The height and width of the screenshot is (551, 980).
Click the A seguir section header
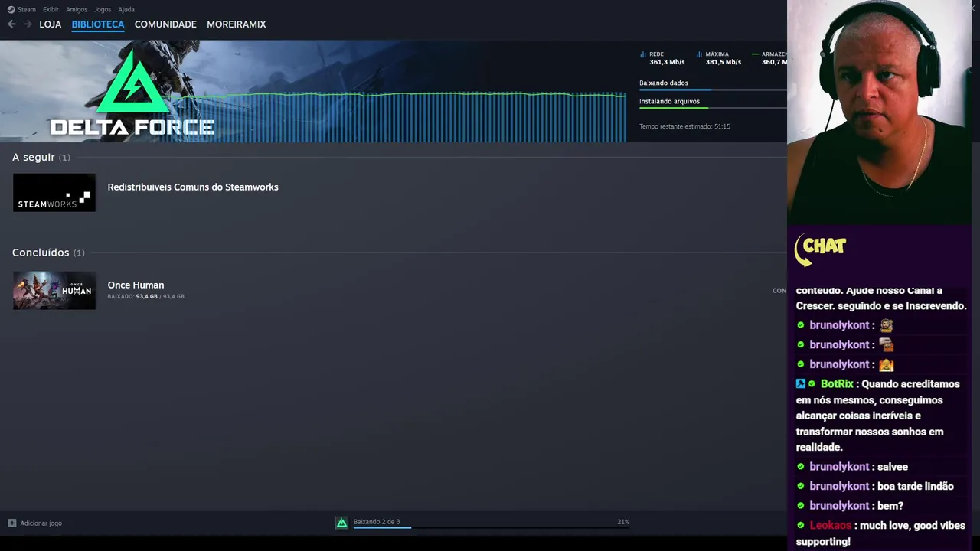41,157
